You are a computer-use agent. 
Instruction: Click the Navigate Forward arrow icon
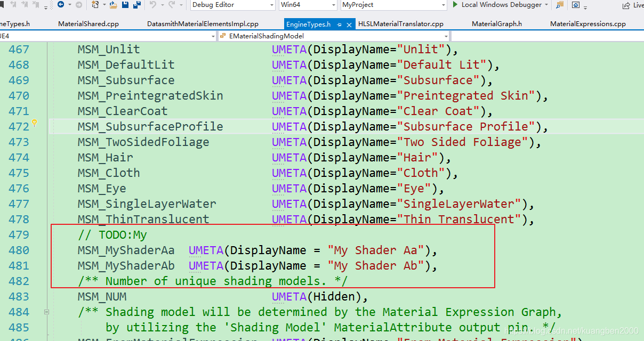pyautogui.click(x=79, y=5)
